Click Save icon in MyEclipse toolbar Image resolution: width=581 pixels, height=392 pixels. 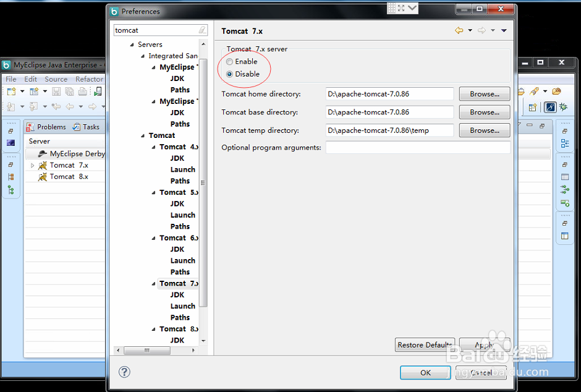[56, 92]
